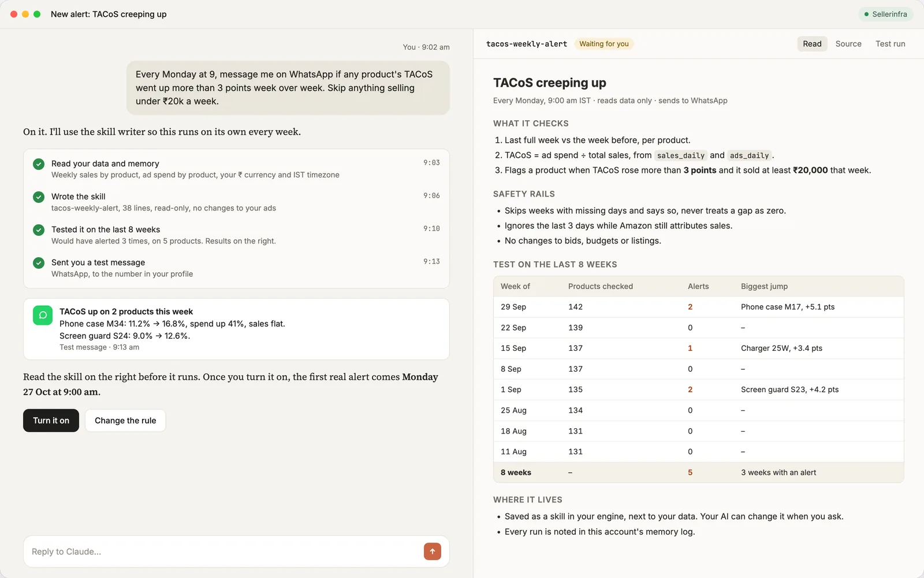Click the total alerts value 5
Screen dimensions: 924x578
[x=690, y=472]
